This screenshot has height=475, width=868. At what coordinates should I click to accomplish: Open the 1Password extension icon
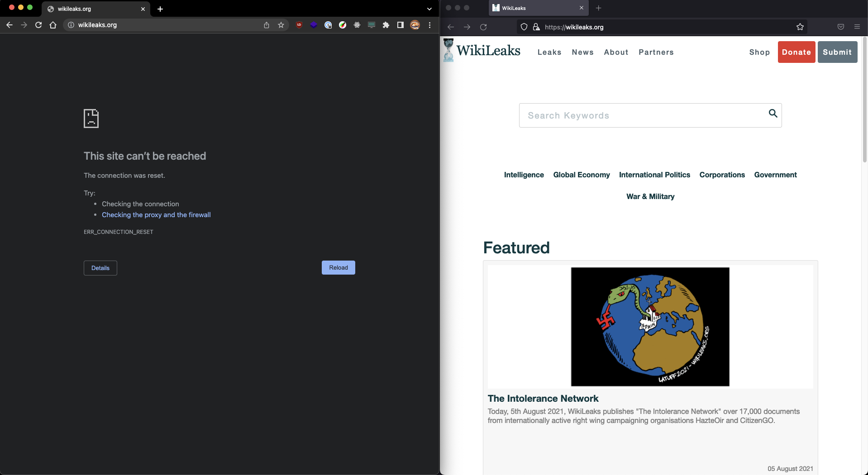[x=328, y=25]
